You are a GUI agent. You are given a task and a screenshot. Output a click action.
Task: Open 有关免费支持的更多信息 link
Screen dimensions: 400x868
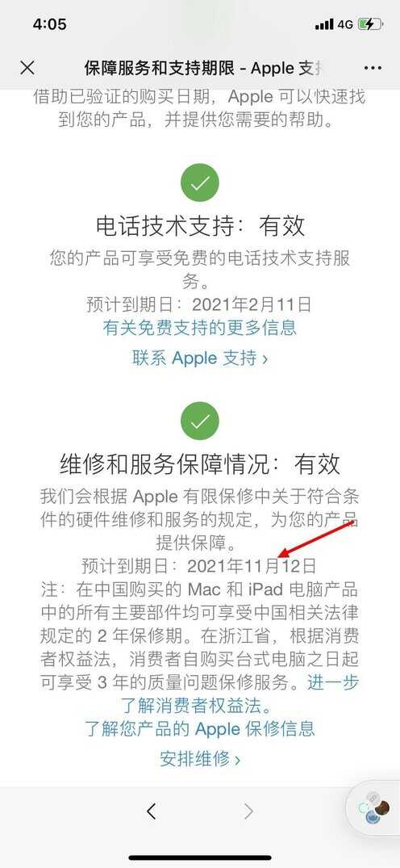click(200, 327)
